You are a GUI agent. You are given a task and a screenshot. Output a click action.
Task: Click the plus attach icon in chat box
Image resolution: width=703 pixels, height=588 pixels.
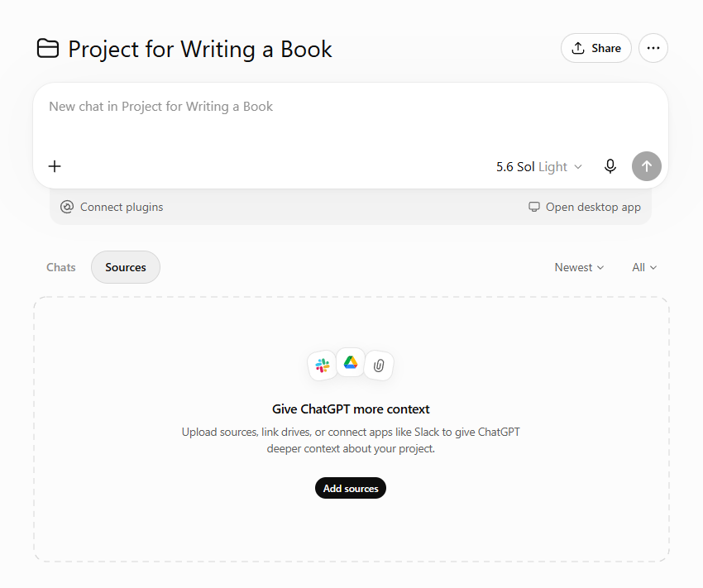[x=55, y=166]
